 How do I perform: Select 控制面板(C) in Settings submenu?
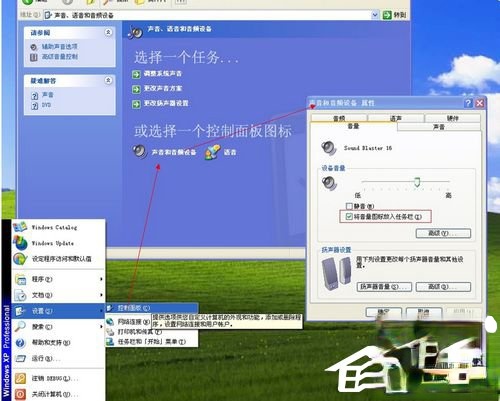152,308
